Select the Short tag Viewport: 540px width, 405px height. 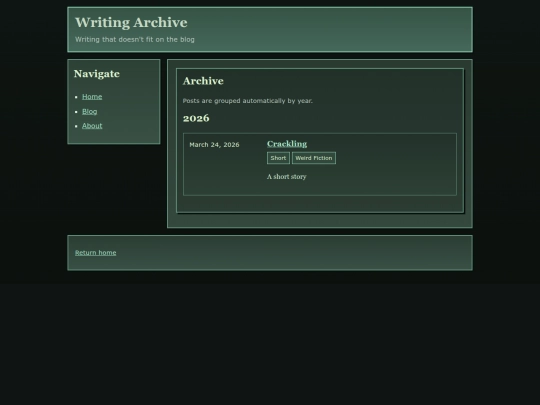pyautogui.click(x=278, y=158)
